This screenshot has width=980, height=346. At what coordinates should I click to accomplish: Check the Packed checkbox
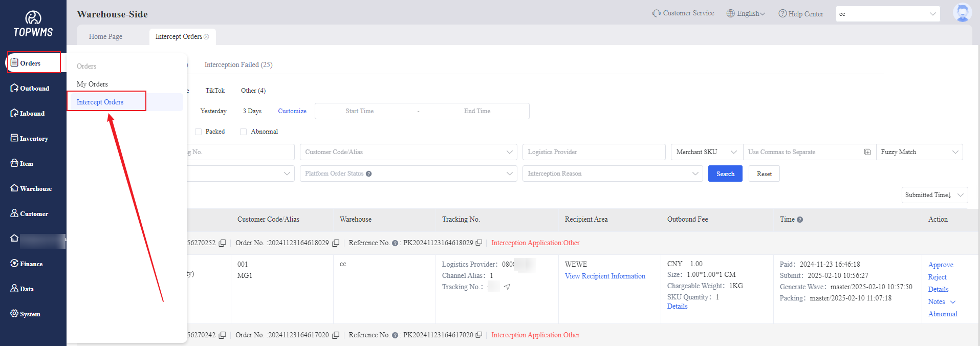[x=199, y=132]
